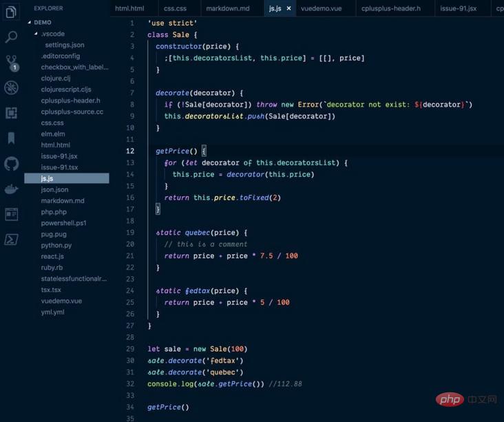This screenshot has width=504, height=422.
Task: Click line number 29 in the gutter
Action: pos(131,349)
